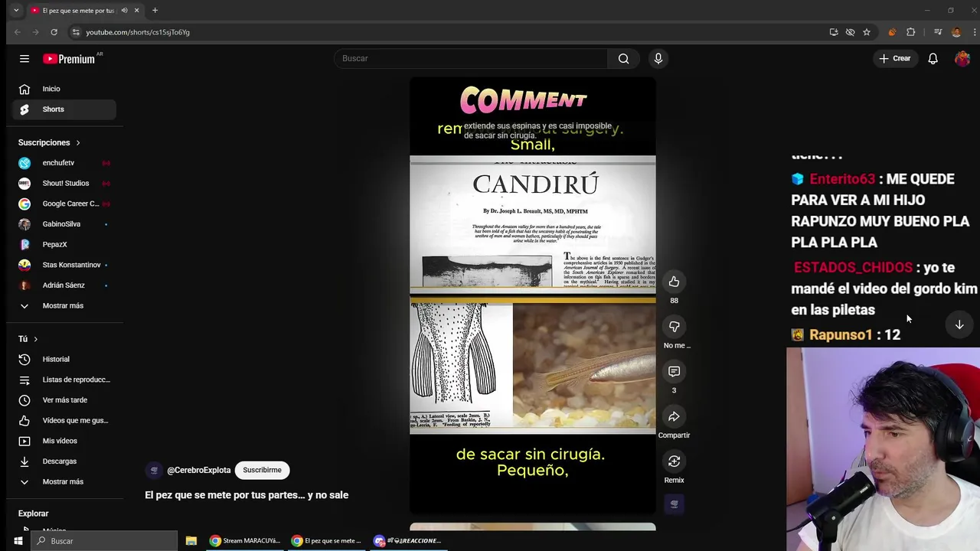The width and height of the screenshot is (980, 551).
Task: Open PepazX channel
Action: click(x=64, y=245)
